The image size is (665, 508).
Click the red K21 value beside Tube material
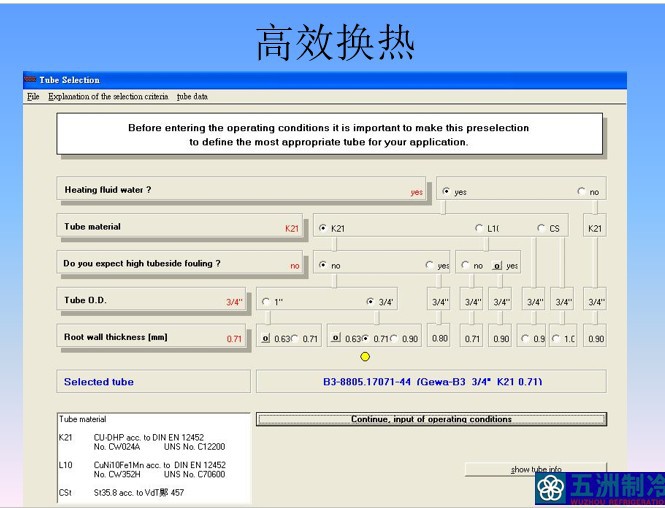coord(292,229)
